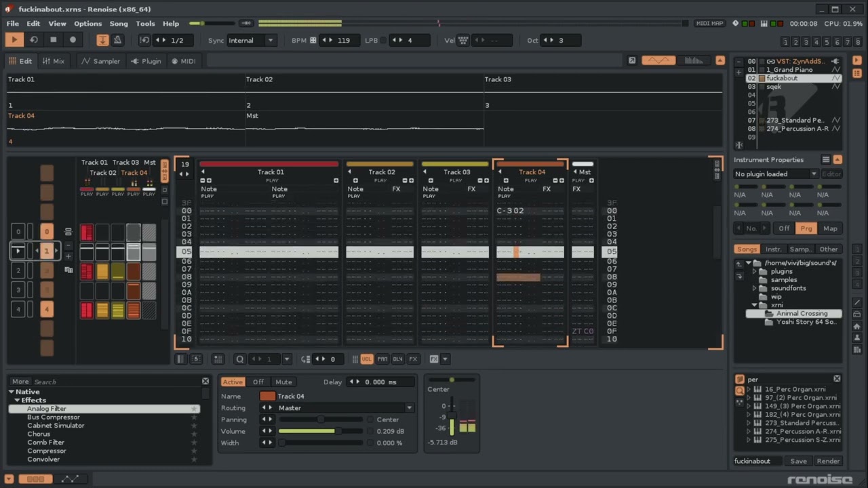
Task: Start playback with the Play button
Action: (14, 40)
